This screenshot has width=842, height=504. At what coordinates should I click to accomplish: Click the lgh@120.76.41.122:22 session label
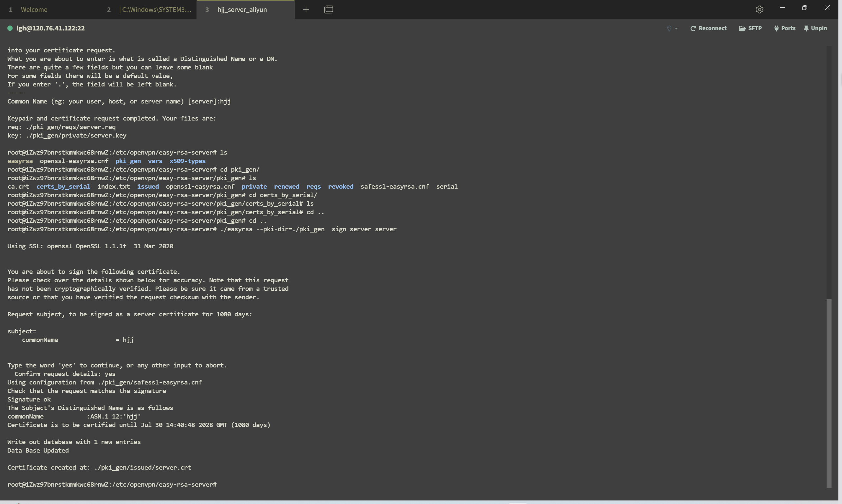tap(50, 28)
